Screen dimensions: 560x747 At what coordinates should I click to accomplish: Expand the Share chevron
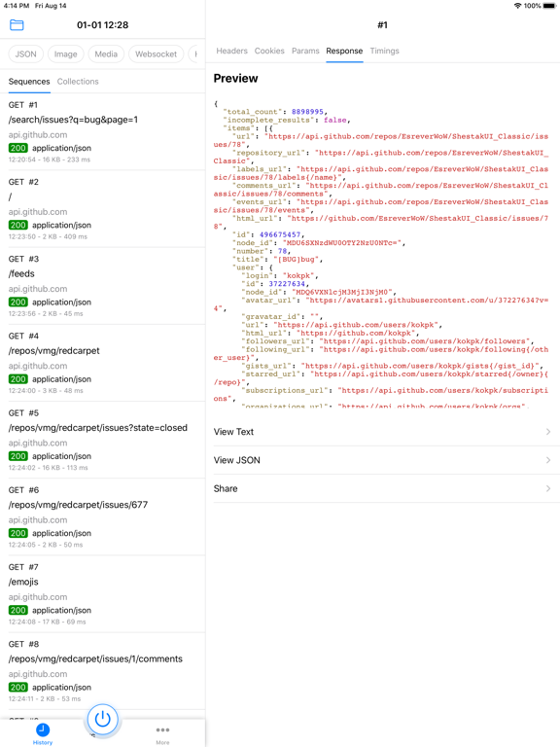click(x=548, y=488)
